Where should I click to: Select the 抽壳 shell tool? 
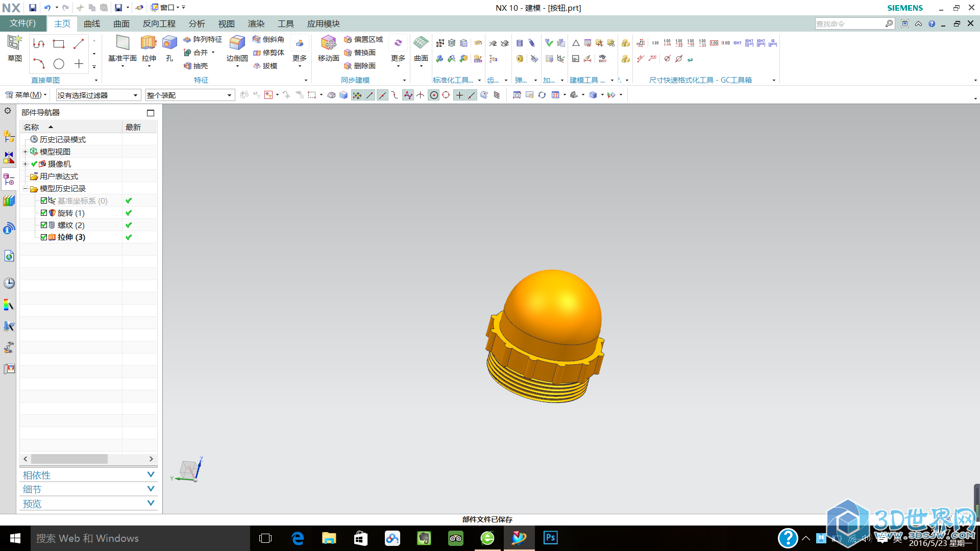(196, 66)
